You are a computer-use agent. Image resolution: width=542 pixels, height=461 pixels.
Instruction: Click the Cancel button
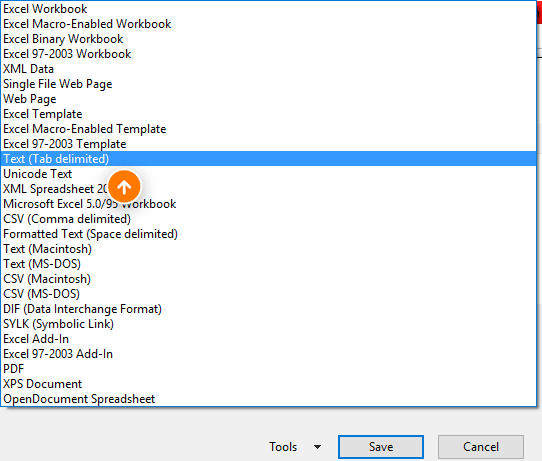click(x=481, y=447)
